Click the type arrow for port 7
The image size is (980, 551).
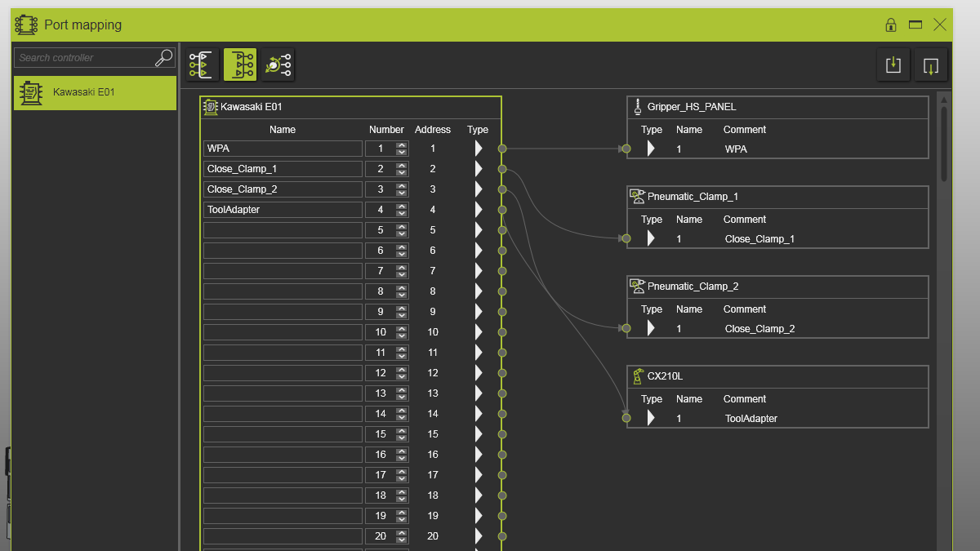click(479, 271)
